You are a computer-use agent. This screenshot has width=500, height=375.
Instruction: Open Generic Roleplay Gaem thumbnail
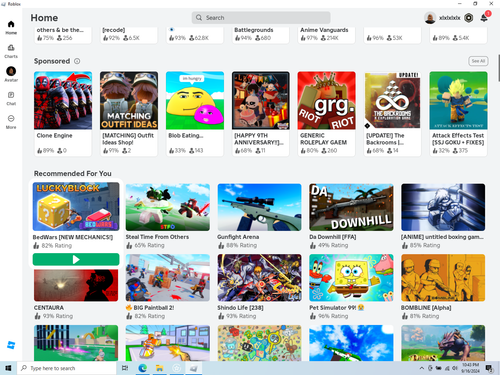pos(327,100)
